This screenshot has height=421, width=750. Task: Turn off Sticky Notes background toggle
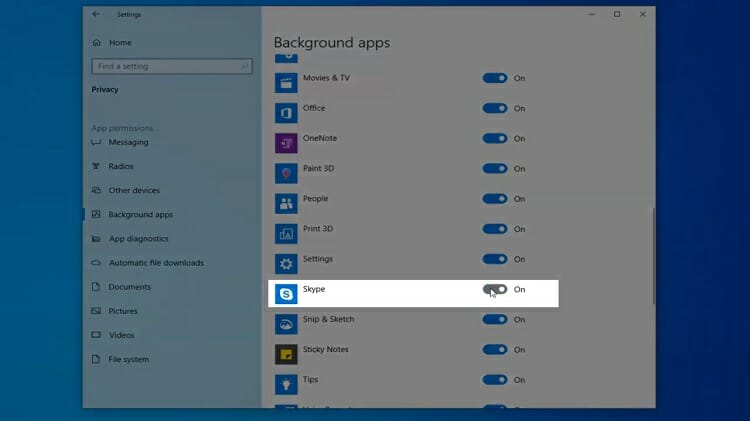(x=495, y=349)
